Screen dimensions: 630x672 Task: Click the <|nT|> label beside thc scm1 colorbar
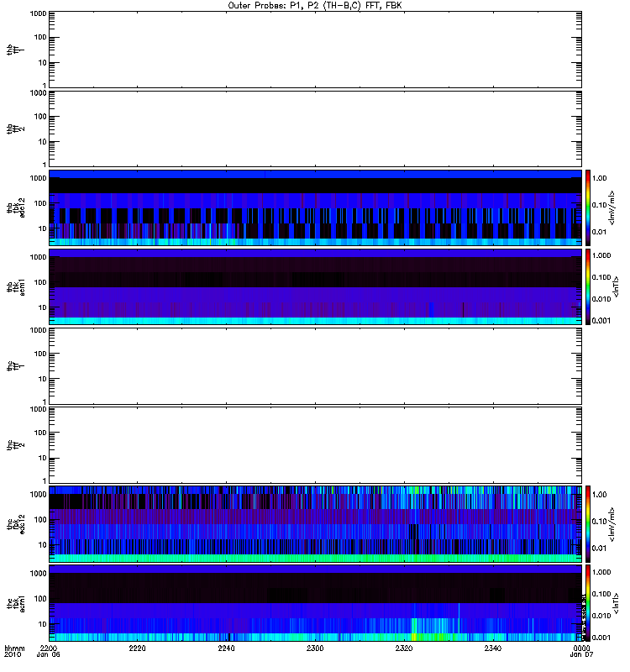[x=616, y=603]
